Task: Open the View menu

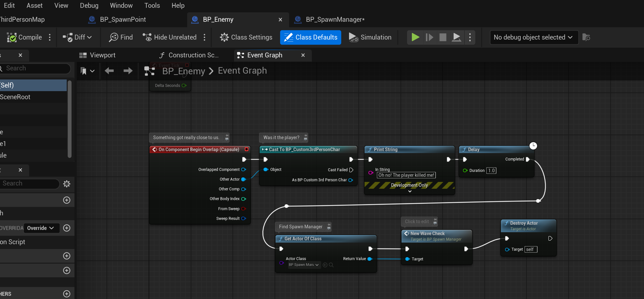Action: pyautogui.click(x=61, y=6)
